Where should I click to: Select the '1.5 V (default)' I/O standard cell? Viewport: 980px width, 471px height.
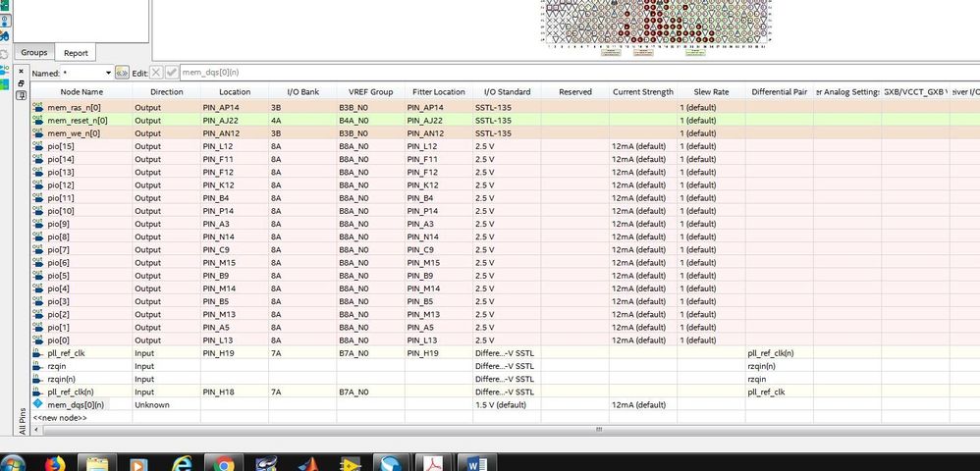click(507, 405)
